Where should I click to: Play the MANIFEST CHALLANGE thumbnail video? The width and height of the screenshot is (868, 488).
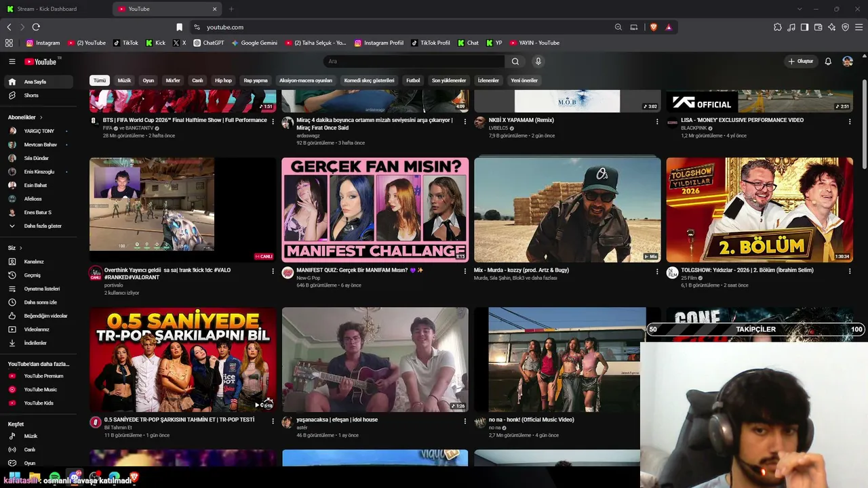[375, 210]
